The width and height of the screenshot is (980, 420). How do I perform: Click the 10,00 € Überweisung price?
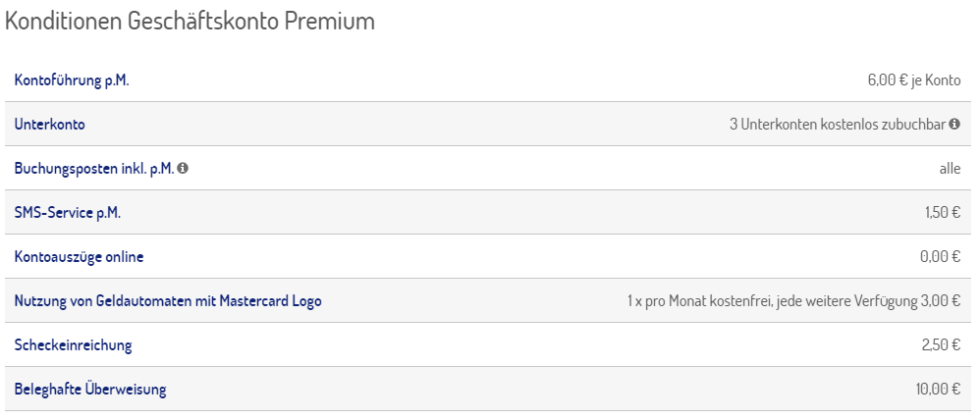938,390
